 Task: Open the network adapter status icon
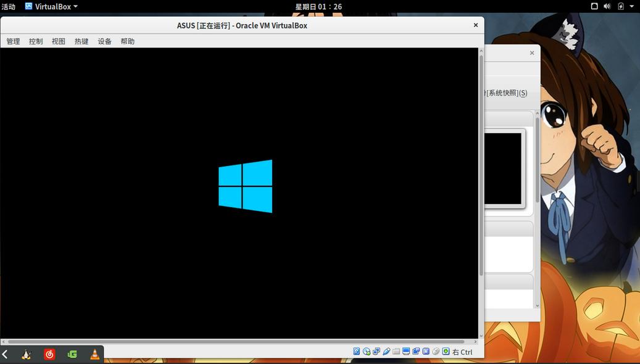(376, 351)
